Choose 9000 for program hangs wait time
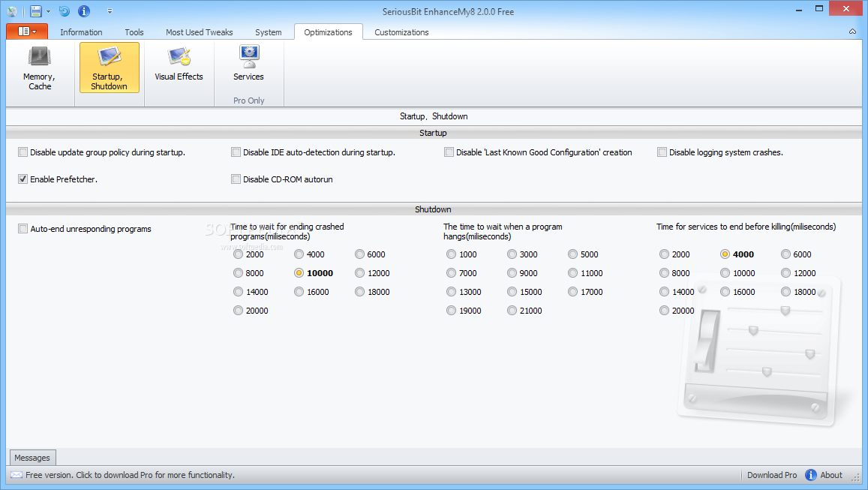Image resolution: width=868 pixels, height=490 pixels. point(512,273)
